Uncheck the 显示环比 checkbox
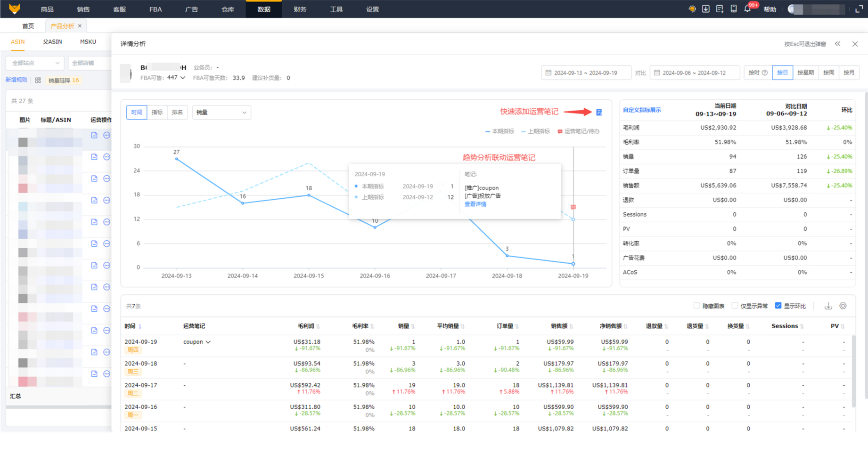 [x=778, y=306]
